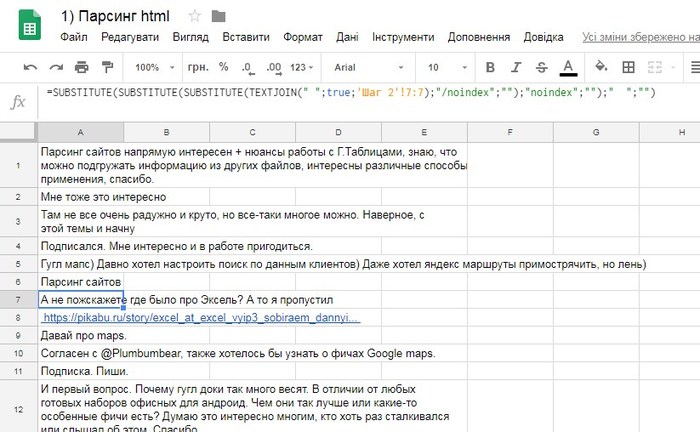Open the pikabu.ru excel story link
Screen dimensions: 700x432
click(200, 317)
